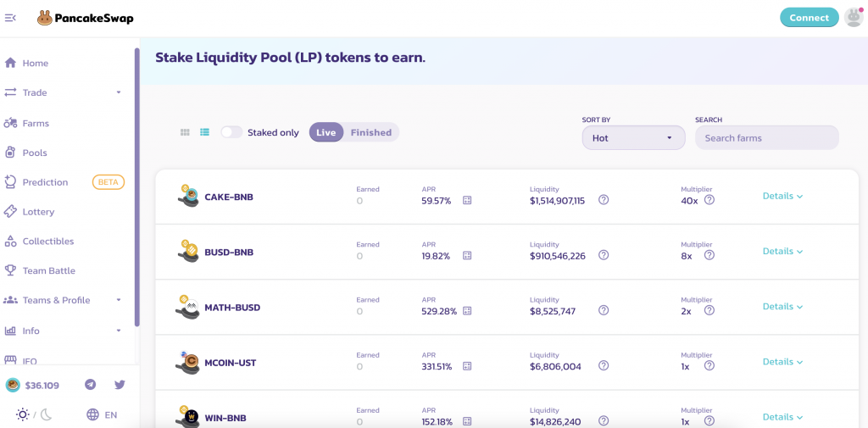Show liquidity help for CAKE-BNB
The height and width of the screenshot is (428, 868).
coord(604,200)
